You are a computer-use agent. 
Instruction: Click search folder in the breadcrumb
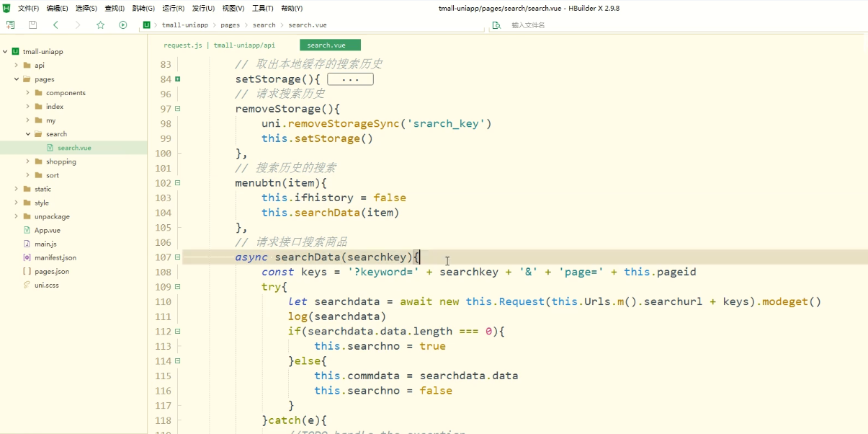[x=264, y=25]
